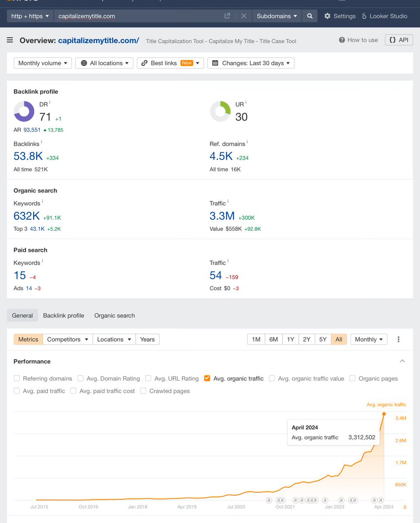Open the 43.1K Top 3 keywords link
The width and height of the screenshot is (420, 523).
(37, 229)
